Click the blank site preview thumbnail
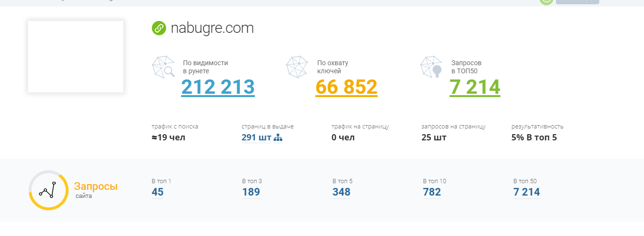This screenshot has height=236, width=644. point(76,57)
